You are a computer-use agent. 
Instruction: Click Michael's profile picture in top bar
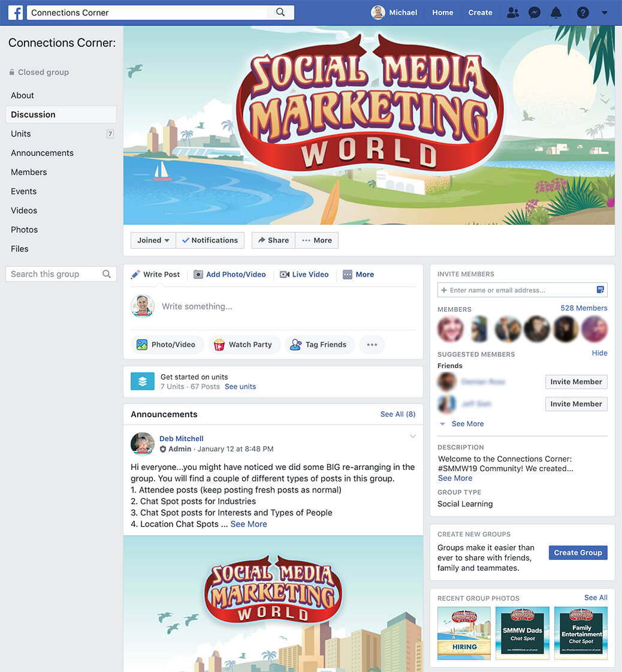(378, 13)
